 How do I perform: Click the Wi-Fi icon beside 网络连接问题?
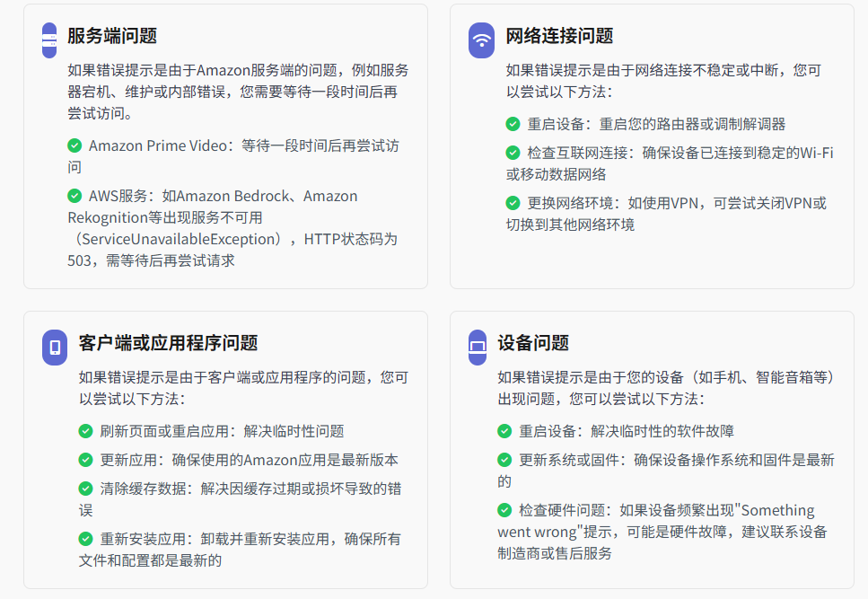pos(482,40)
